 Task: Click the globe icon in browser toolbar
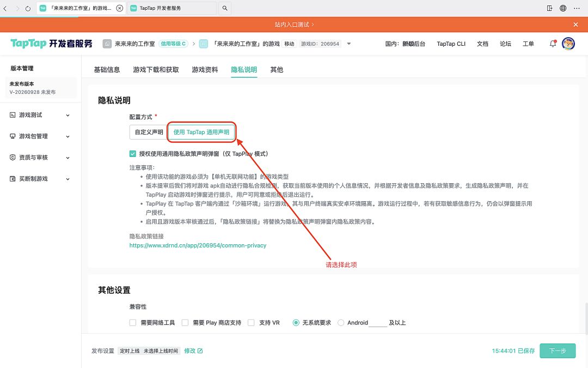[563, 8]
